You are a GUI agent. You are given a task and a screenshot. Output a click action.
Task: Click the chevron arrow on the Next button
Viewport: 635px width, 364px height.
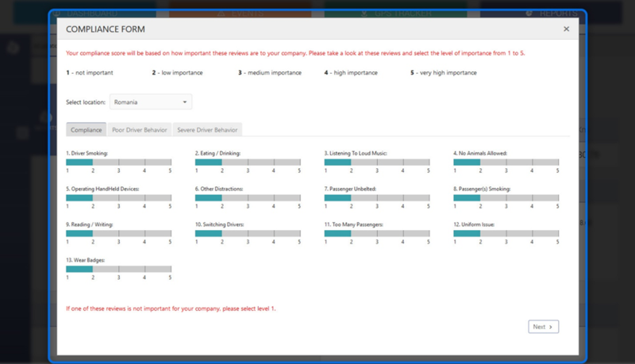[551, 327]
